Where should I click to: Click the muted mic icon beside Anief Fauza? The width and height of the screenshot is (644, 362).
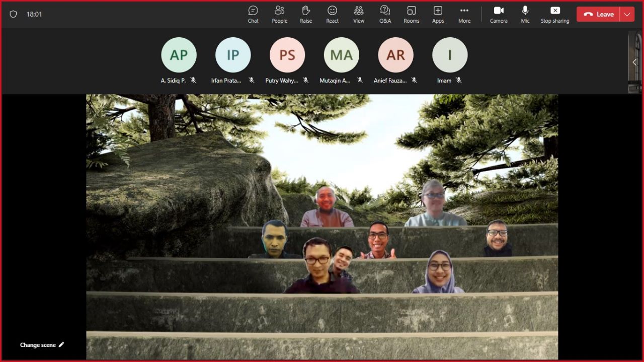[414, 80]
